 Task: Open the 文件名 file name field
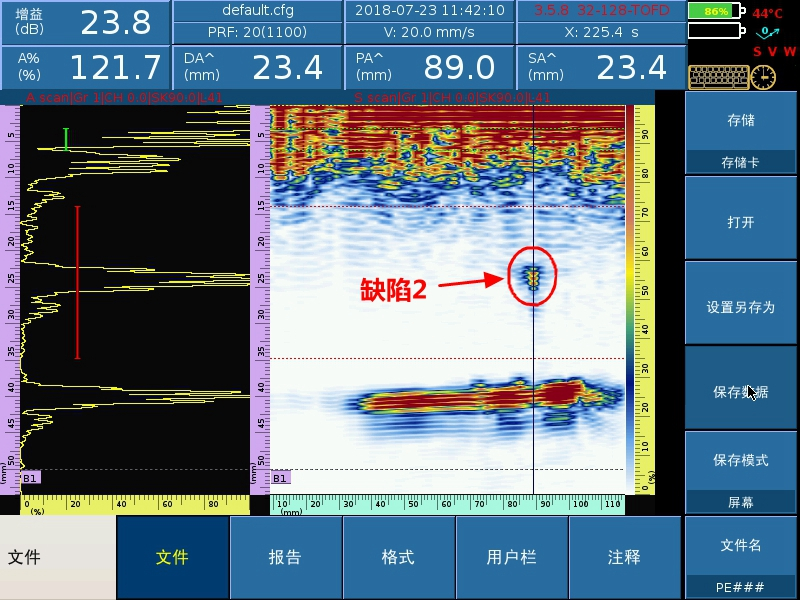[740, 557]
